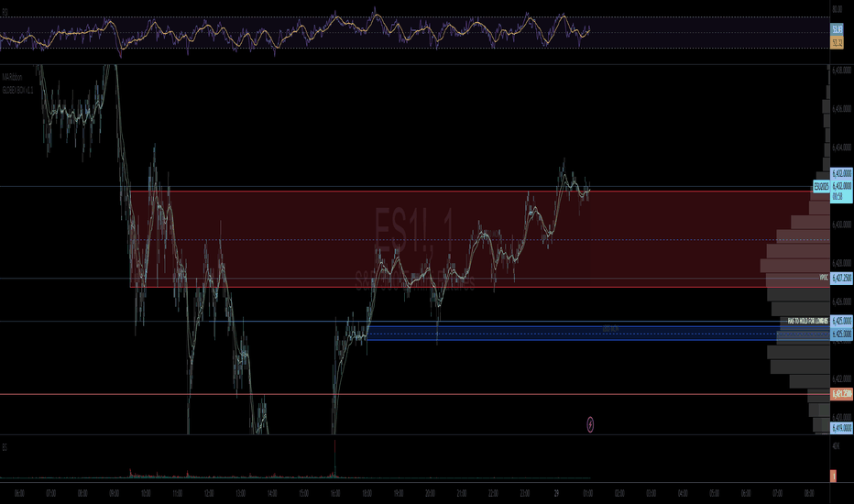The width and height of the screenshot is (854, 504).
Task: Click the 6,419.00 price label
Action: point(841,428)
